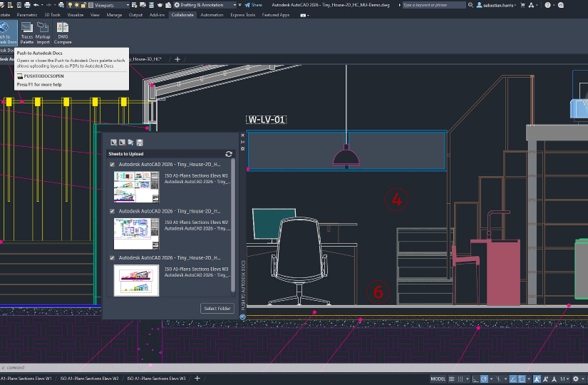Uncheck the third sheet checkbox for Elevs W3

112,258
